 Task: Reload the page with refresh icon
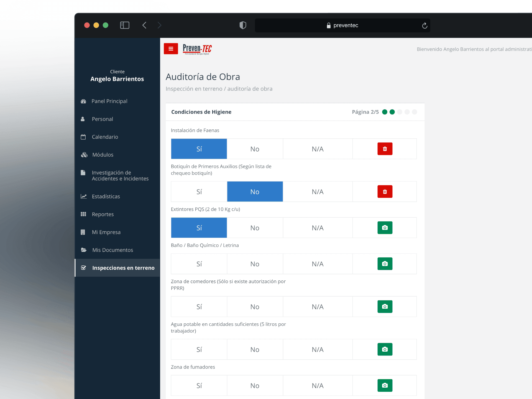[x=424, y=25]
